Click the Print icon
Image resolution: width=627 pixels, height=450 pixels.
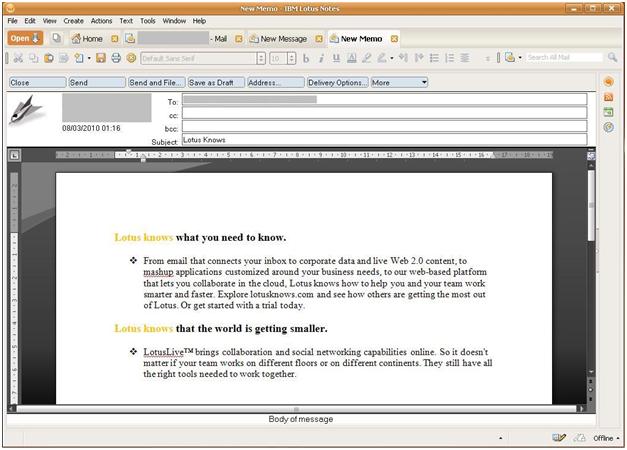point(116,58)
